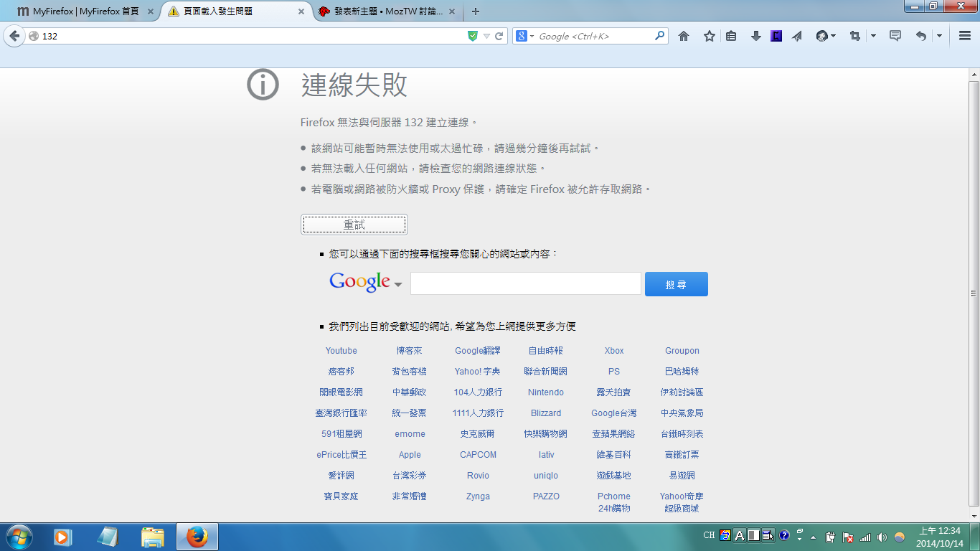This screenshot has width=980, height=551.
Task: Click the paper plane send icon
Action: (797, 36)
